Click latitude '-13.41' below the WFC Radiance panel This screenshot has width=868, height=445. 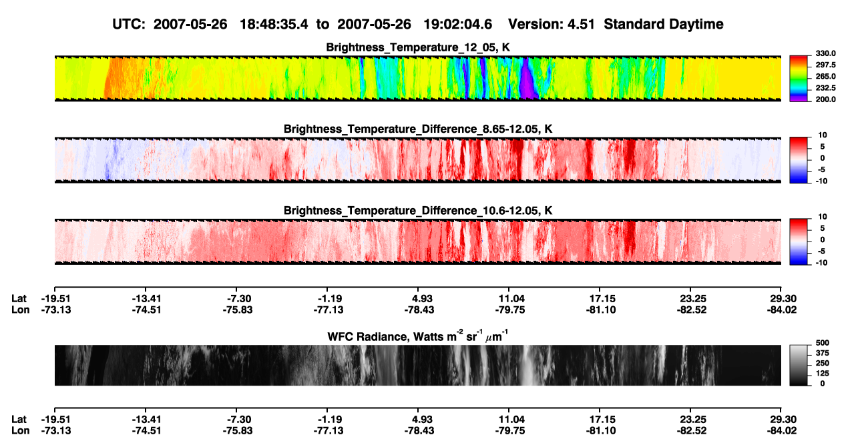(146, 419)
